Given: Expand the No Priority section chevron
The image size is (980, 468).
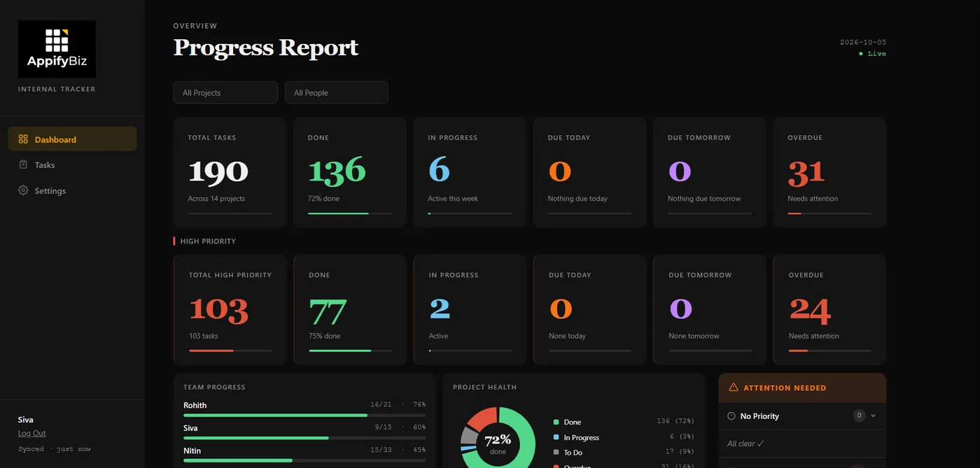Looking at the screenshot, I should coord(873,416).
